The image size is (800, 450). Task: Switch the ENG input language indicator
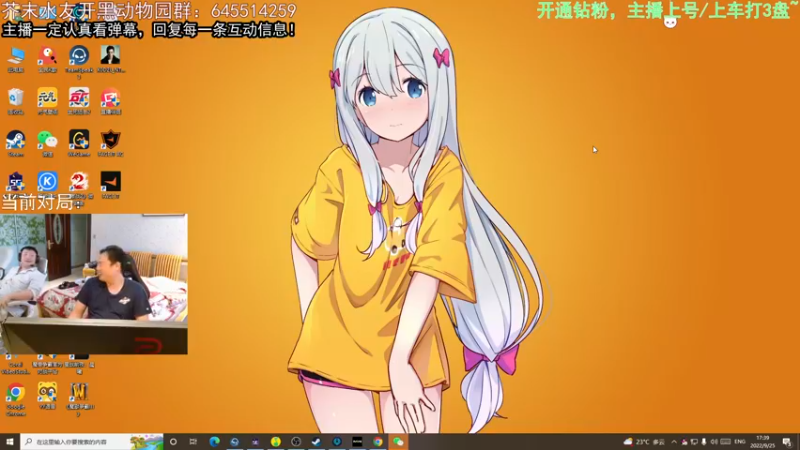click(x=740, y=442)
